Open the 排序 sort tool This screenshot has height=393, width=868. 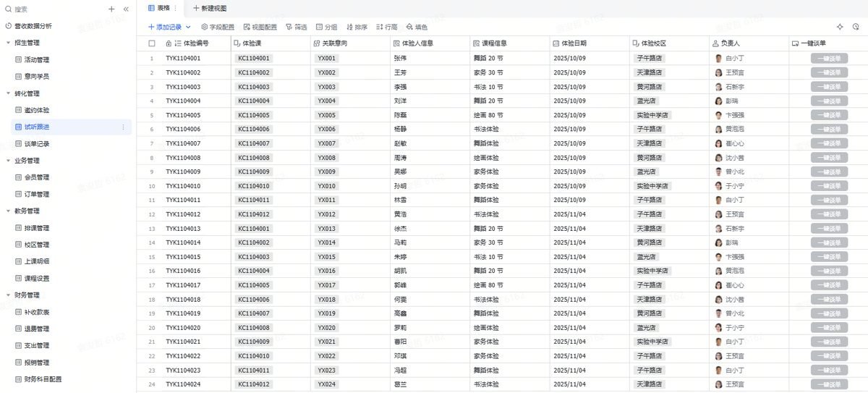pyautogui.click(x=357, y=27)
